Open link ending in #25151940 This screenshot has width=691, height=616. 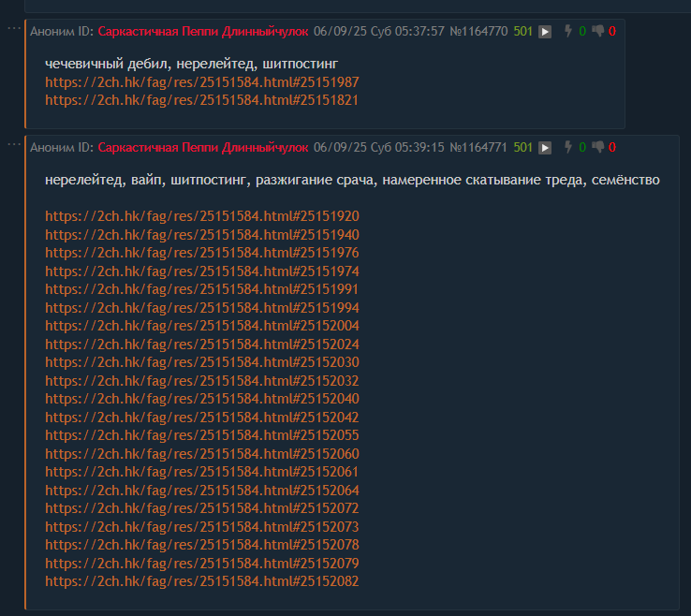click(202, 235)
